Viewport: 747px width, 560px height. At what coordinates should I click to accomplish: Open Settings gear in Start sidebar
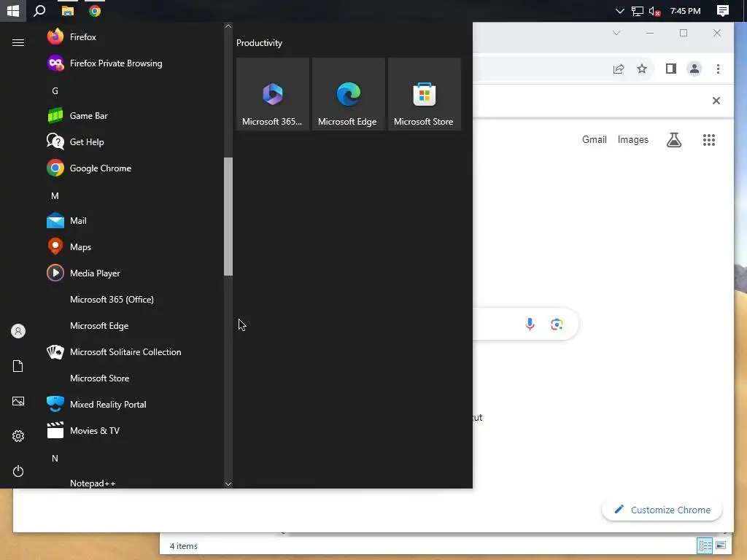(x=18, y=436)
